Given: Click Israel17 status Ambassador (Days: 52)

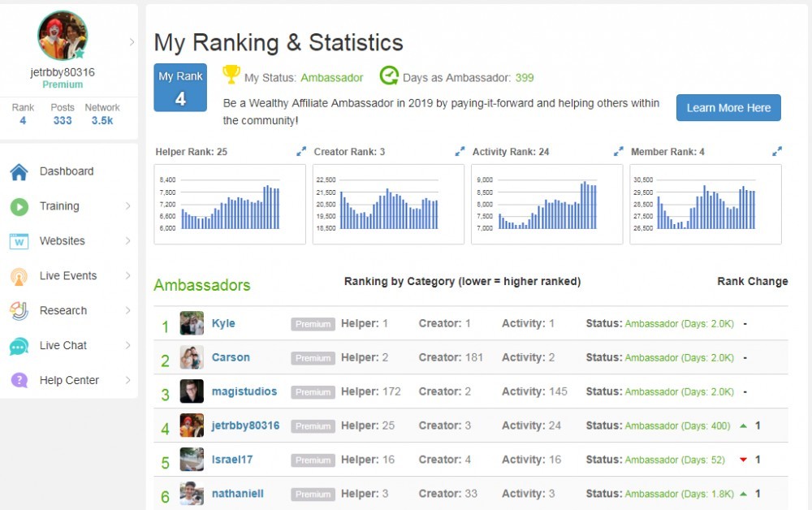Looking at the screenshot, I should click(x=675, y=460).
